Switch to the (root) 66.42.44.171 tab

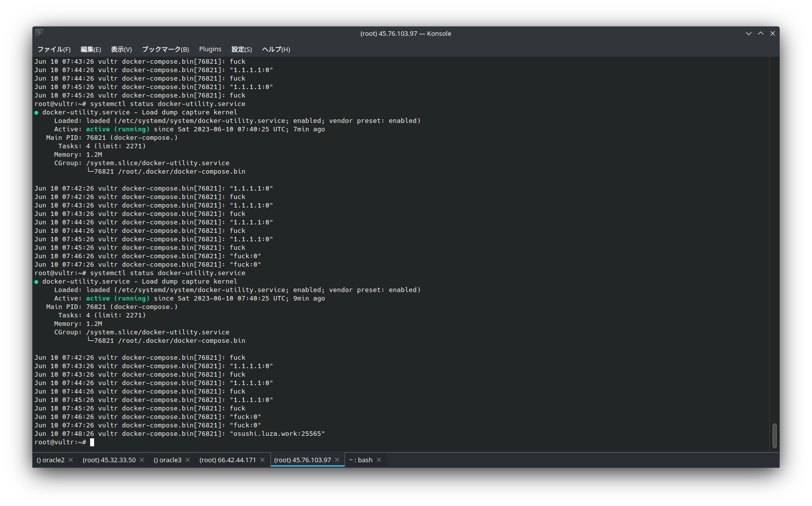pyautogui.click(x=228, y=460)
